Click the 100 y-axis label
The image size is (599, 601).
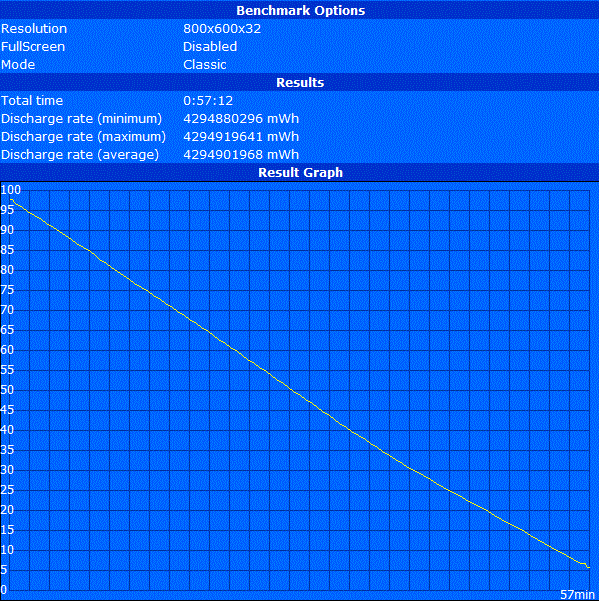pos(10,190)
